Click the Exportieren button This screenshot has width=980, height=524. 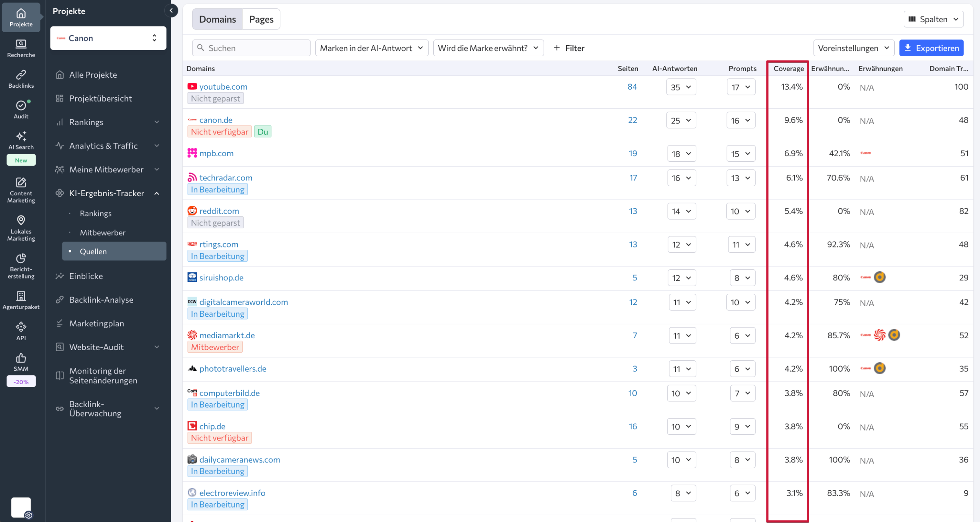click(931, 48)
